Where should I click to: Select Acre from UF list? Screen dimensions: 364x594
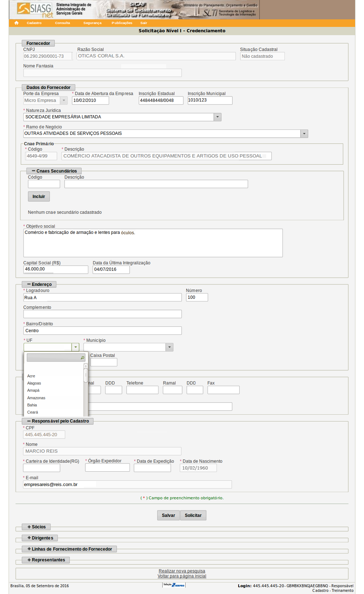point(31,376)
